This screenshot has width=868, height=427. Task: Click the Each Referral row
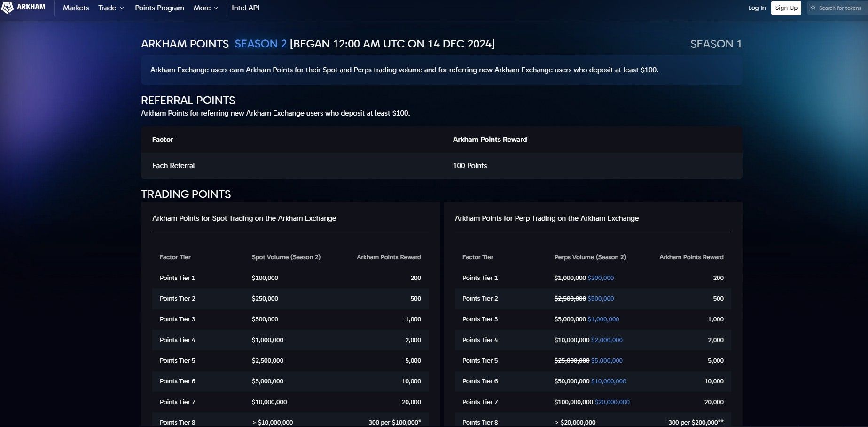(173, 166)
